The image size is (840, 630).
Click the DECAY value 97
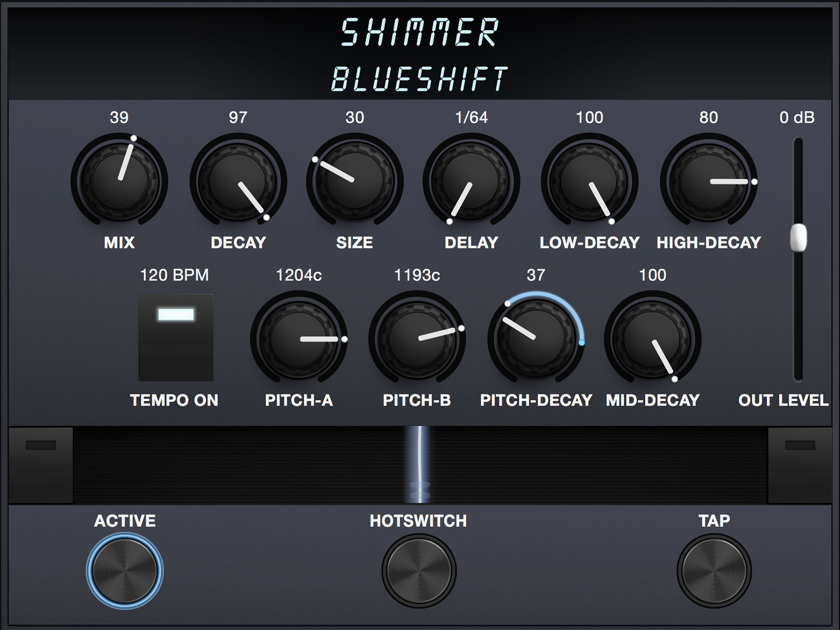click(x=238, y=117)
